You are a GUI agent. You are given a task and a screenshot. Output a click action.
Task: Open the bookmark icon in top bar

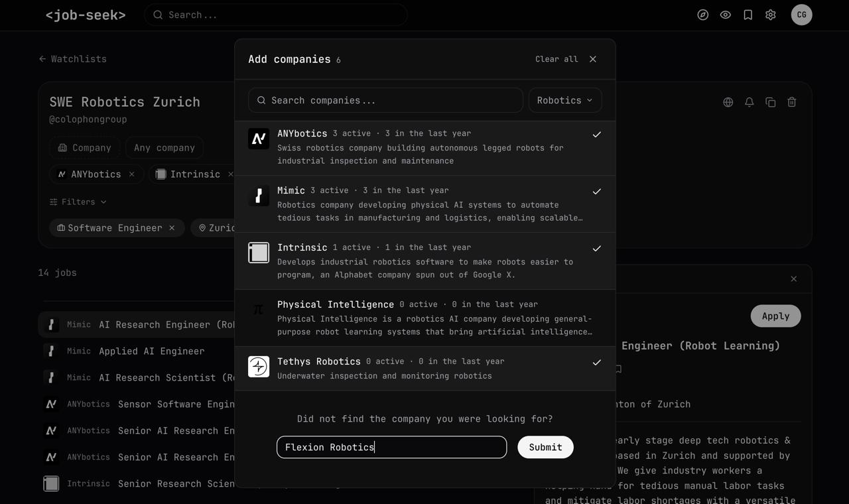[748, 15]
